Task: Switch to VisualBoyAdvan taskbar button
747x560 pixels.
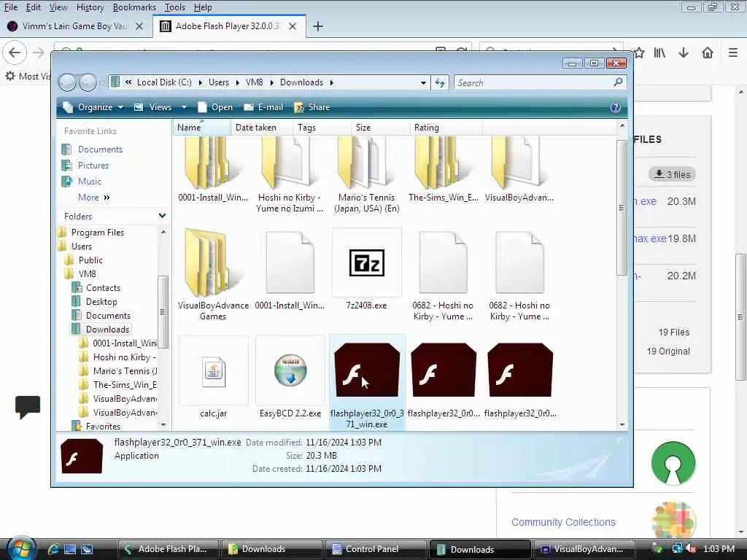Action: [584, 549]
